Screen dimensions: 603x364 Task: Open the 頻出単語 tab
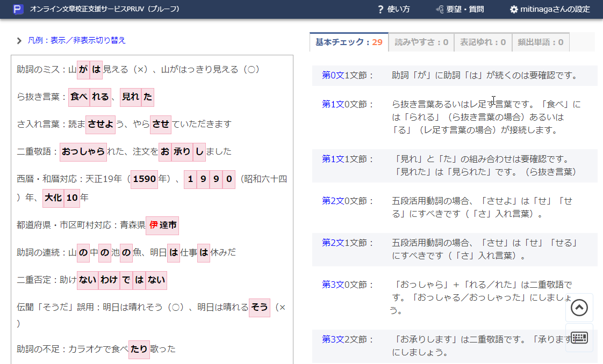tap(540, 42)
